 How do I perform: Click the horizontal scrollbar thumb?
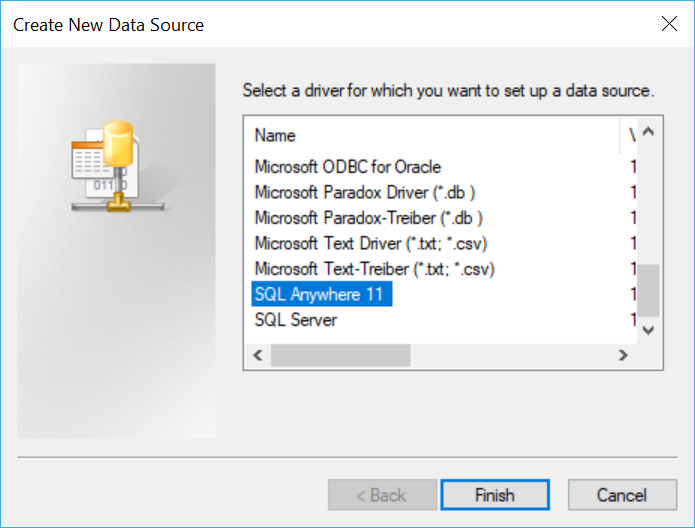tap(340, 355)
